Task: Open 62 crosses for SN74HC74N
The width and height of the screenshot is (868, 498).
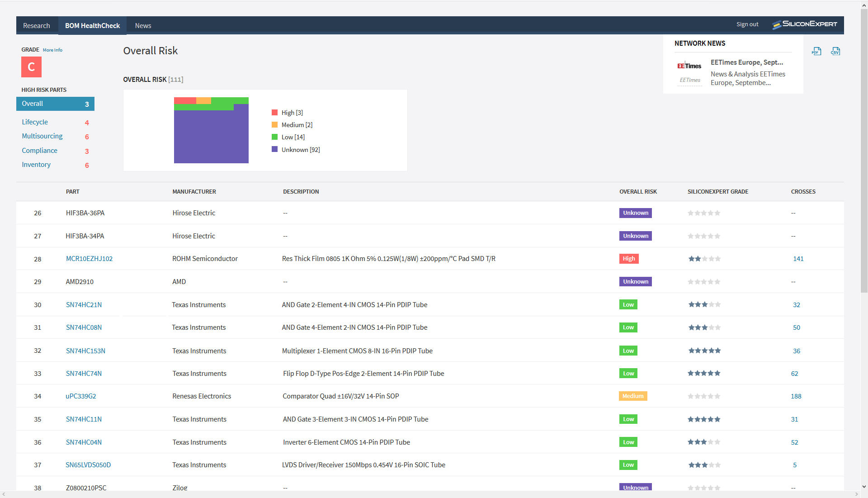Action: click(x=794, y=374)
